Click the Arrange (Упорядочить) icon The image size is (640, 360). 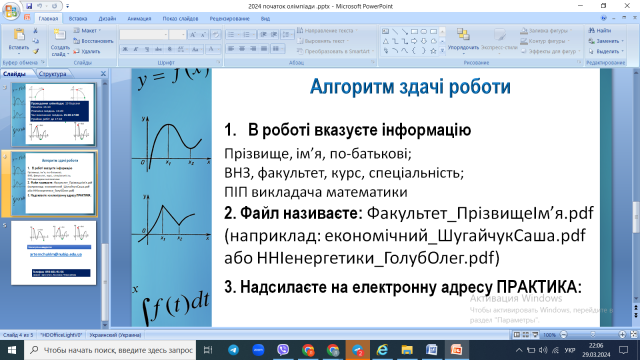click(463, 35)
